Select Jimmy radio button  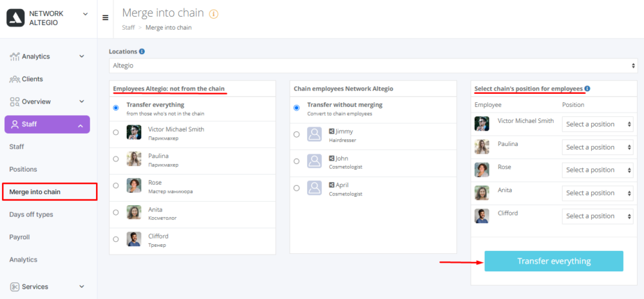click(296, 134)
